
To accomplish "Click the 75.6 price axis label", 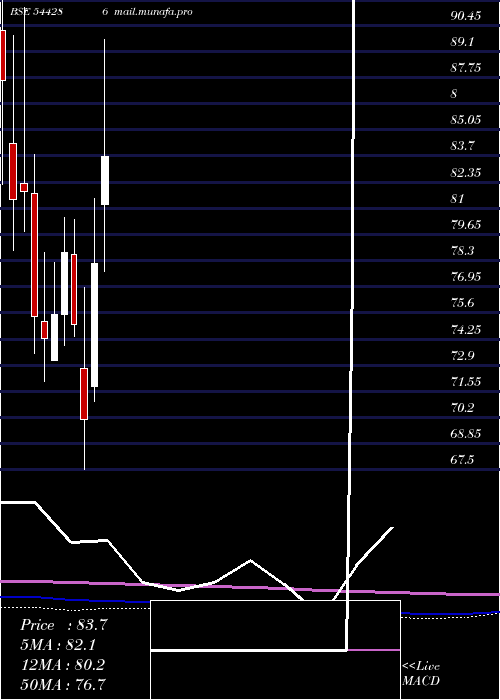I will pos(462,303).
